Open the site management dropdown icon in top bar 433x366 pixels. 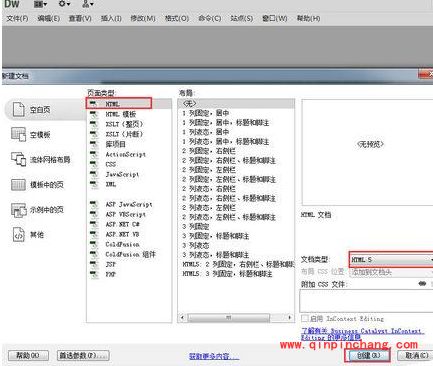click(x=88, y=4)
